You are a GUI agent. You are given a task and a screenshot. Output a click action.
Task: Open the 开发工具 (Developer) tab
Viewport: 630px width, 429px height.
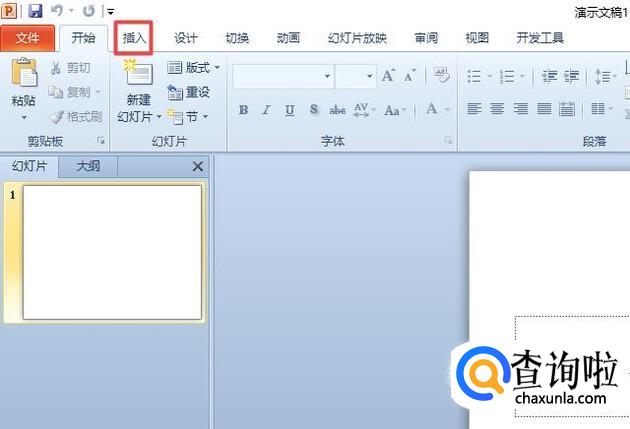point(540,38)
